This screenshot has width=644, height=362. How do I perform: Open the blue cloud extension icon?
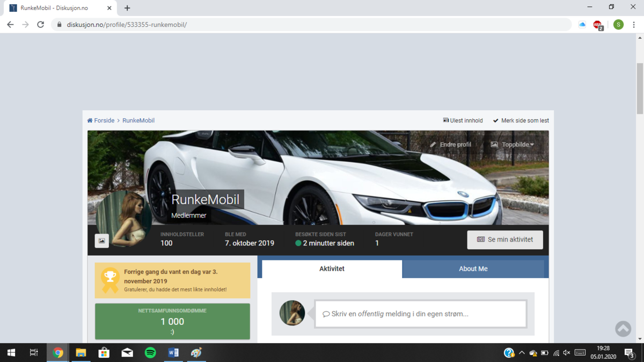[582, 25]
